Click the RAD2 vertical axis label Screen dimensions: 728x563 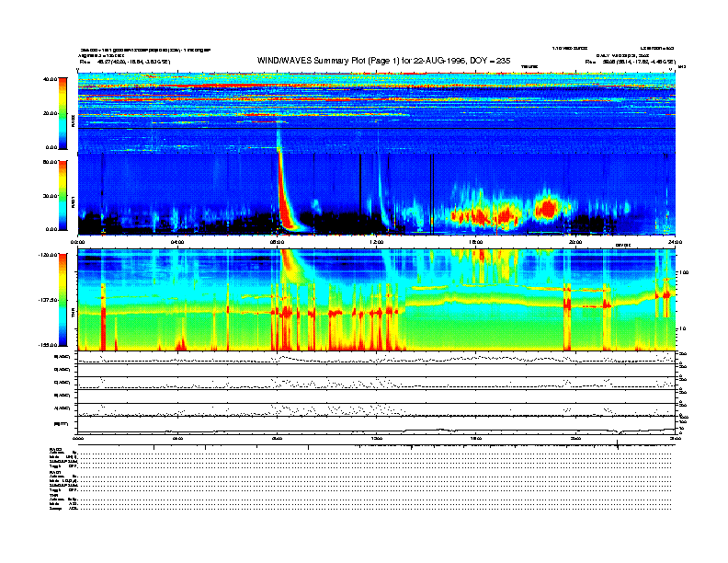point(73,121)
